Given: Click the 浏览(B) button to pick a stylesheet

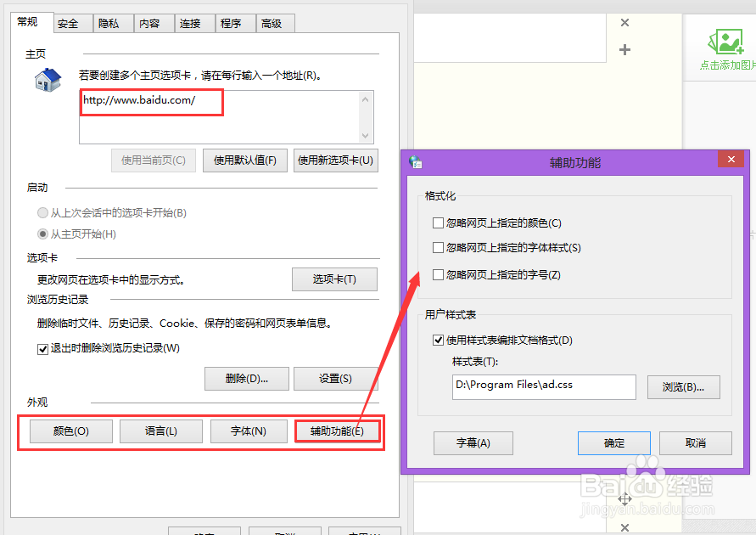Looking at the screenshot, I should pos(684,386).
